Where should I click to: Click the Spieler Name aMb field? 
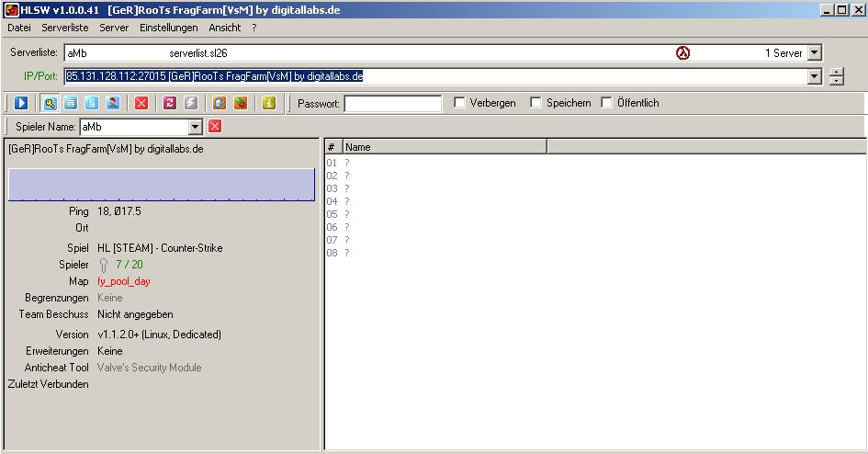tap(134, 127)
